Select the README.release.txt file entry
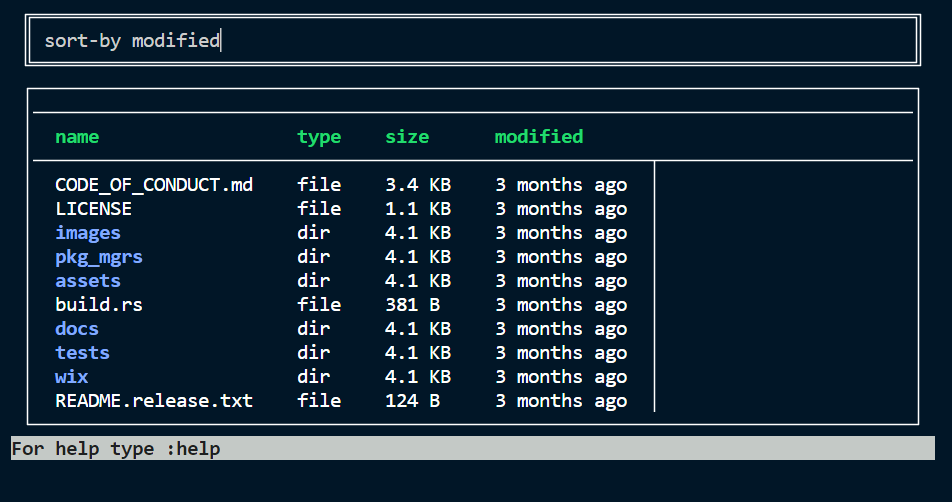Image resolution: width=952 pixels, height=502 pixels. (154, 401)
